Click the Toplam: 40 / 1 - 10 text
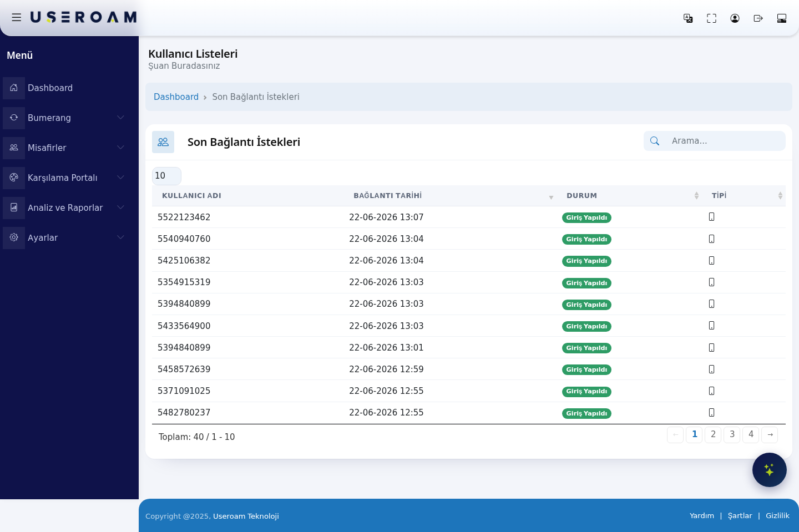 pos(196,437)
